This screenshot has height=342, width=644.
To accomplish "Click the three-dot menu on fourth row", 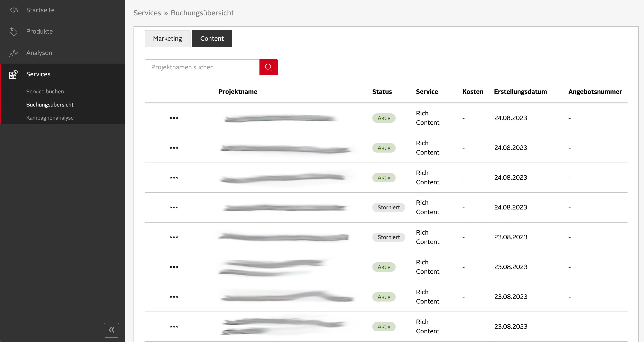I will point(173,207).
